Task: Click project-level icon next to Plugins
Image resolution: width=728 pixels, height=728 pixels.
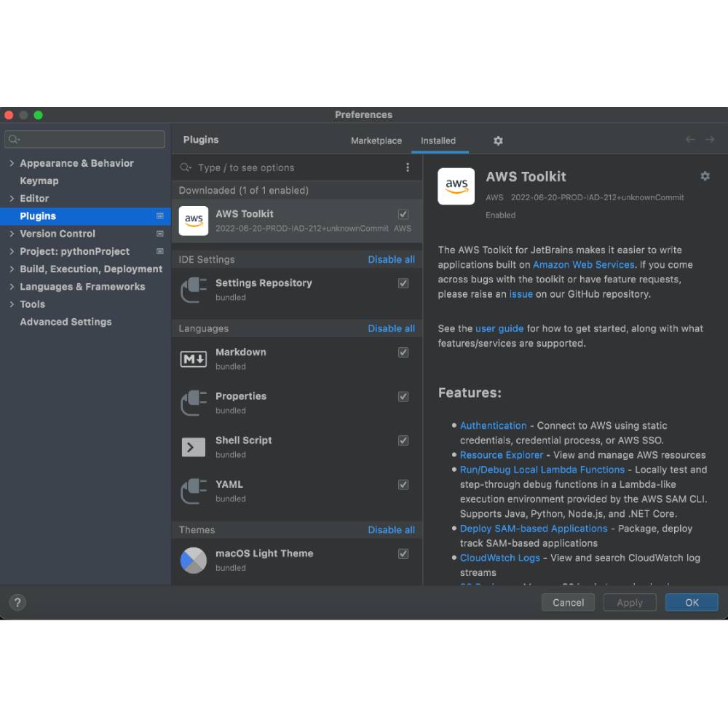Action: pos(160,216)
